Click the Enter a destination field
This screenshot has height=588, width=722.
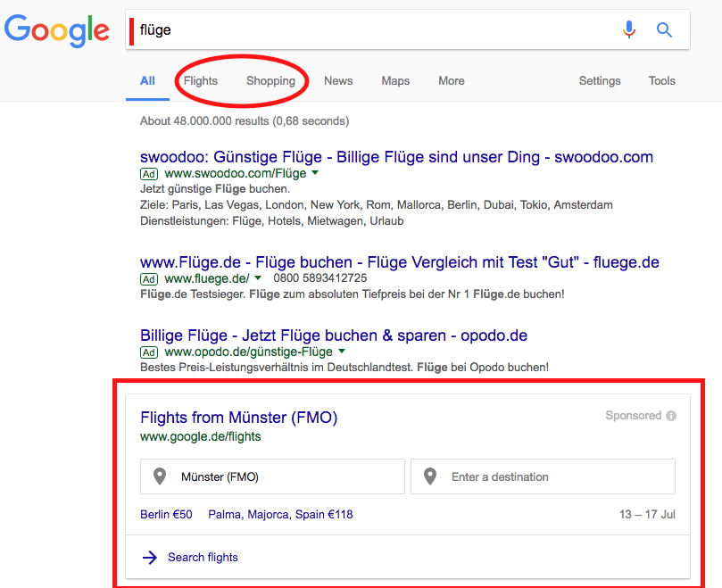click(x=543, y=476)
